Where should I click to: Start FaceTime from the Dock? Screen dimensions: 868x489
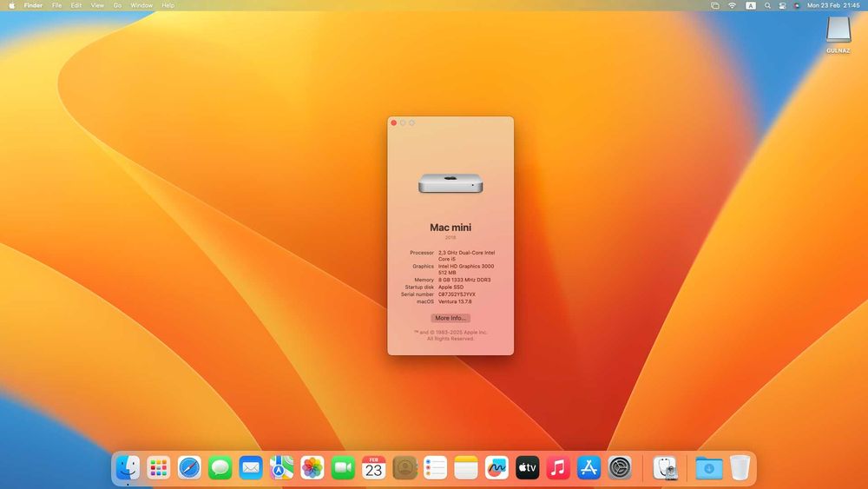click(x=343, y=468)
